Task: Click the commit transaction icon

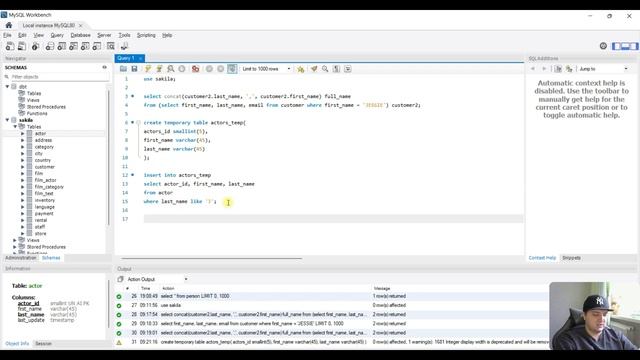Action: point(209,69)
